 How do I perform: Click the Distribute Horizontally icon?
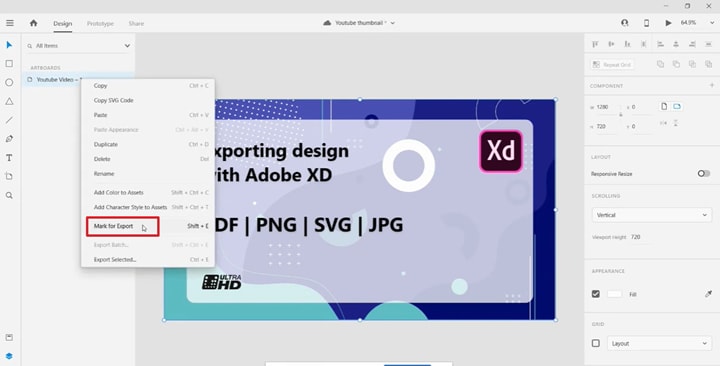point(708,44)
